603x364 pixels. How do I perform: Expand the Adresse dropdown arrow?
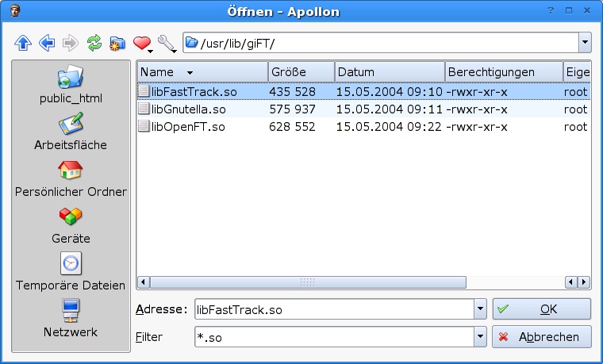tap(480, 309)
